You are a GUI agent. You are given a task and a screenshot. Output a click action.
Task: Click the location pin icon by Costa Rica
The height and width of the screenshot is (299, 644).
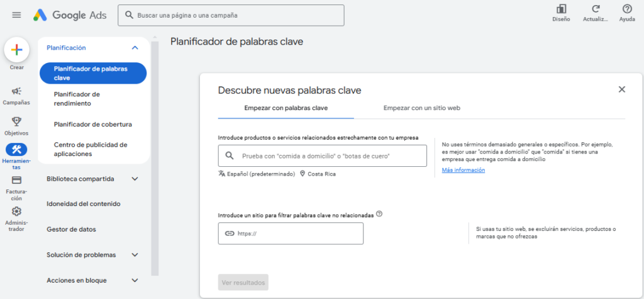pyautogui.click(x=303, y=174)
